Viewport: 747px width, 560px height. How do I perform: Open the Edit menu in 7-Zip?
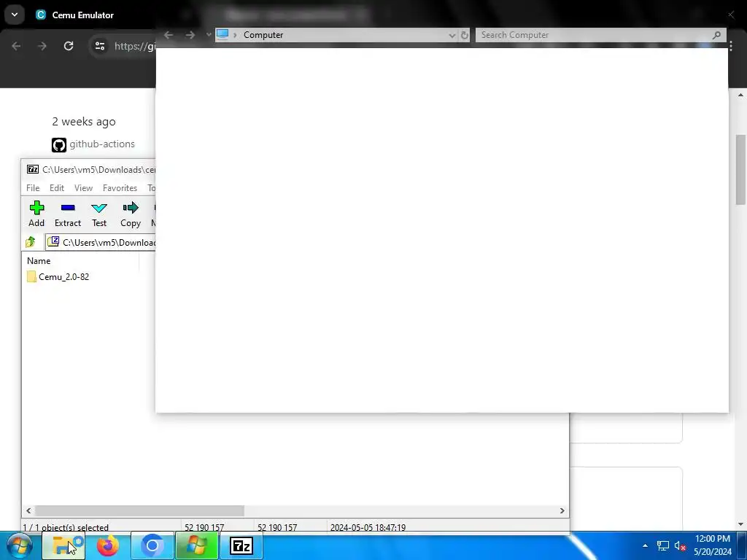pos(57,188)
